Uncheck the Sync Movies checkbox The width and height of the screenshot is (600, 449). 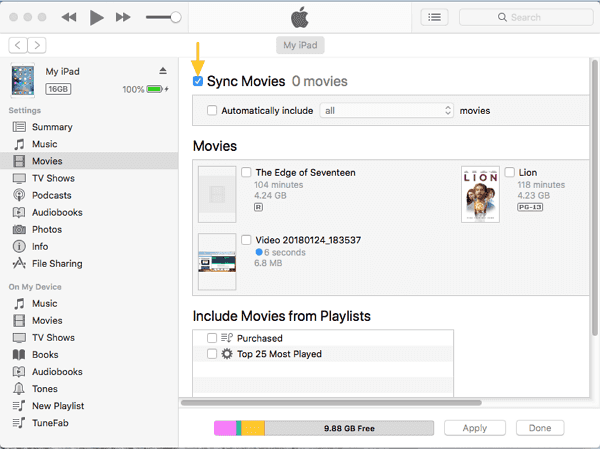(x=198, y=81)
